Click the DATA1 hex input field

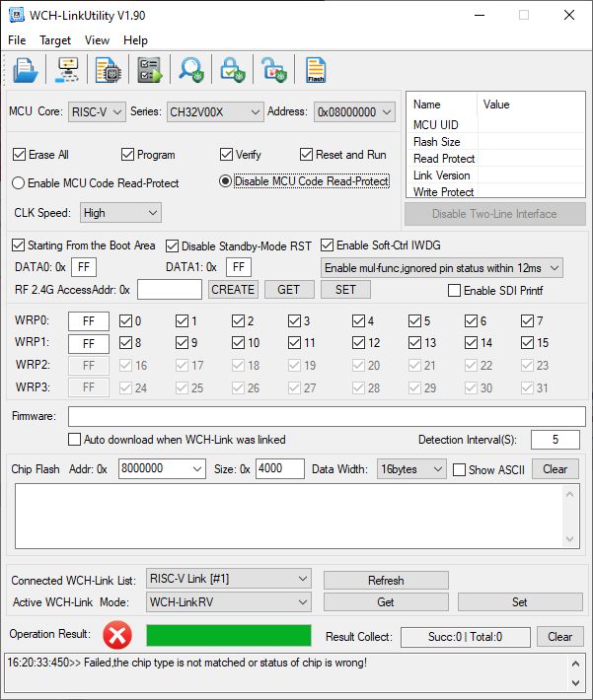[239, 267]
